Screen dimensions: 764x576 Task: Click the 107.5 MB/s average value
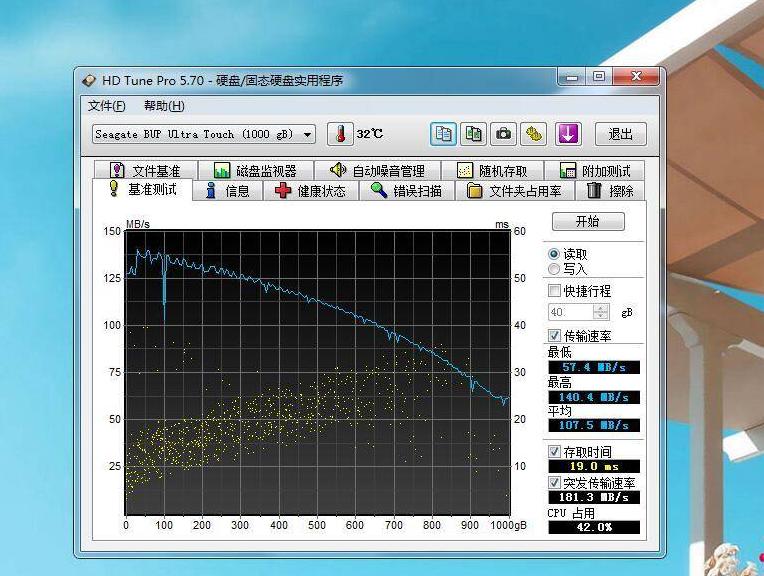[594, 425]
